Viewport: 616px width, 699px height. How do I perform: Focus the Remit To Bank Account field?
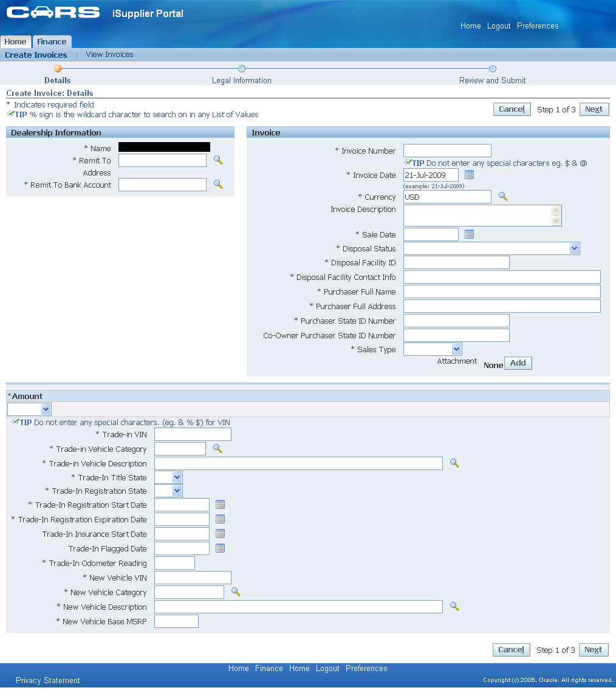point(162,185)
